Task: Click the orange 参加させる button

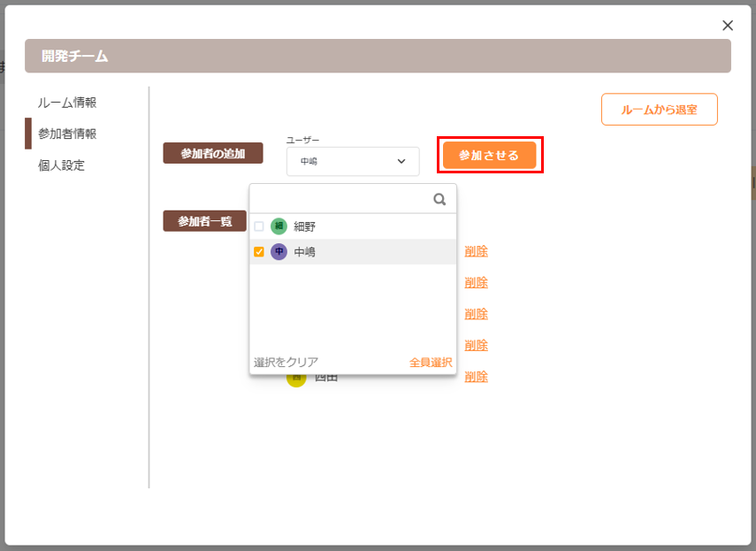Action: coord(489,155)
